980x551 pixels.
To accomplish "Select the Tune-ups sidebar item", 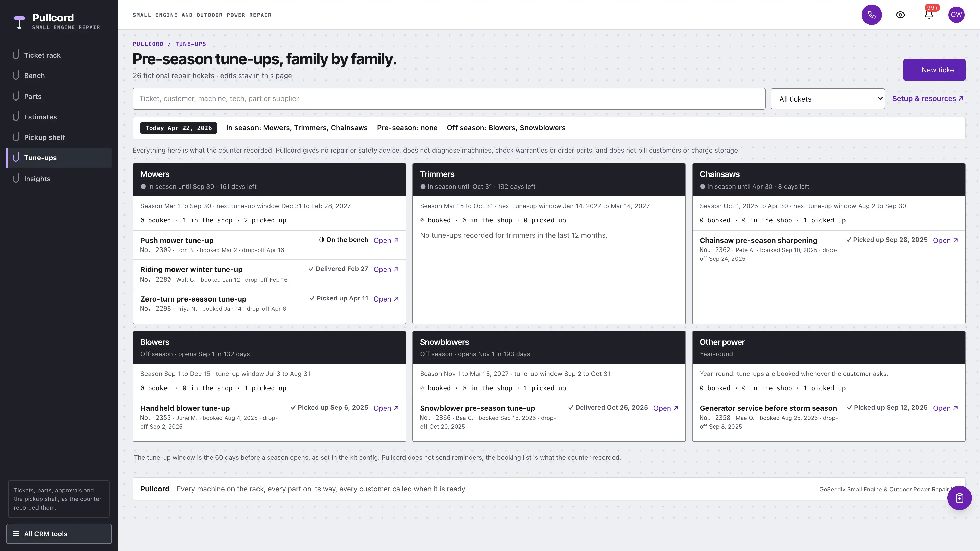I will [x=59, y=158].
